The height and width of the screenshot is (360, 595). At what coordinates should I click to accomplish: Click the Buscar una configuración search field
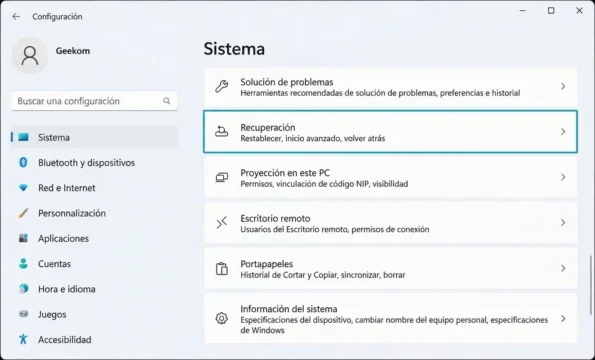tap(94, 101)
